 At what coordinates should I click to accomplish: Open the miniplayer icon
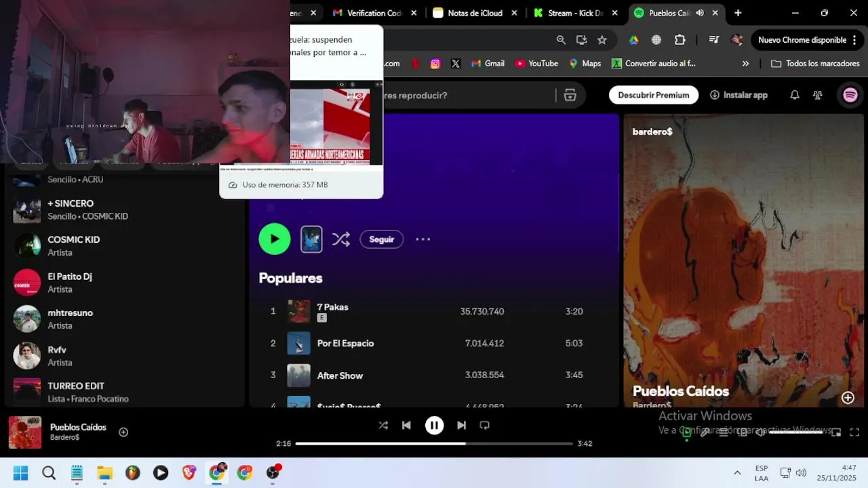836,432
